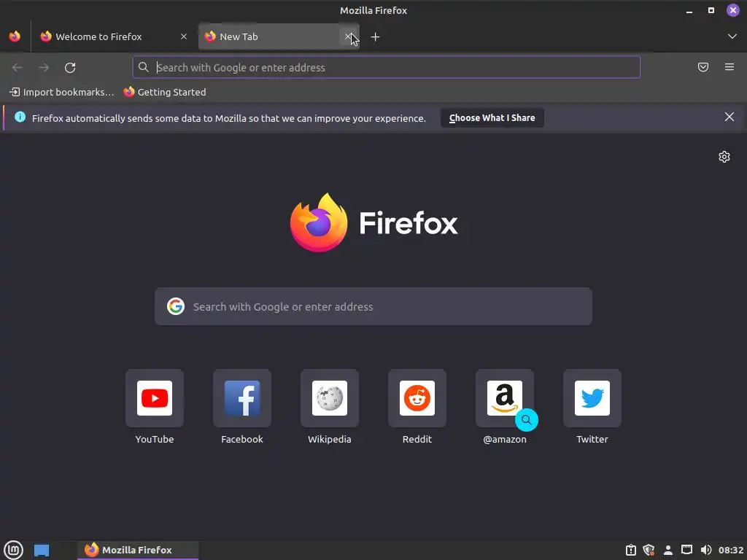
Task: Open Import bookmarks… toolbar item
Action: click(x=62, y=92)
